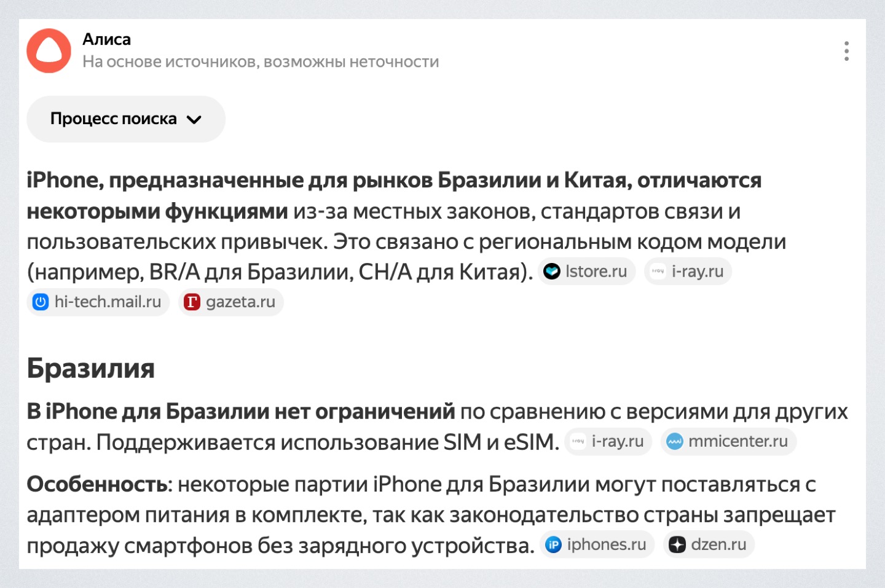
Task: Click the dzen.ru black star favicon
Action: [677, 545]
